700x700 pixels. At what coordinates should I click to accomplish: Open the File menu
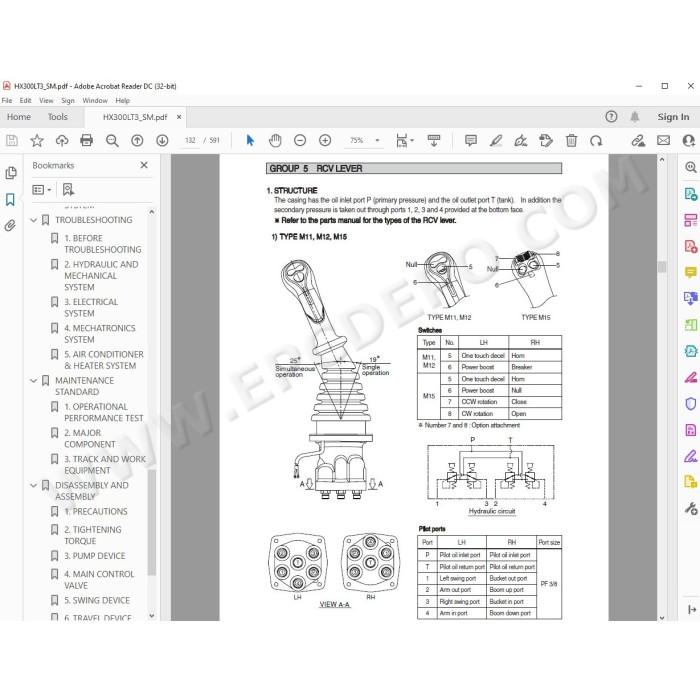pyautogui.click(x=7, y=100)
